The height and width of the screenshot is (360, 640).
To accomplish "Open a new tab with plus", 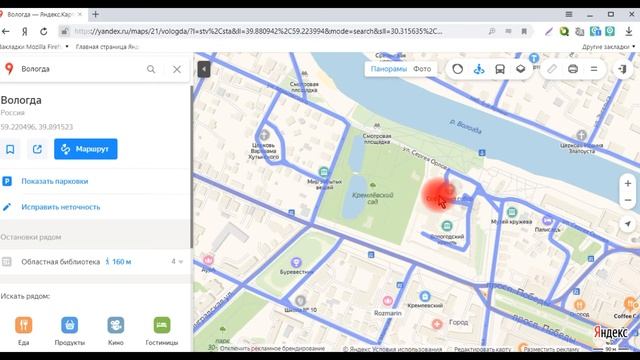I will pos(96,14).
